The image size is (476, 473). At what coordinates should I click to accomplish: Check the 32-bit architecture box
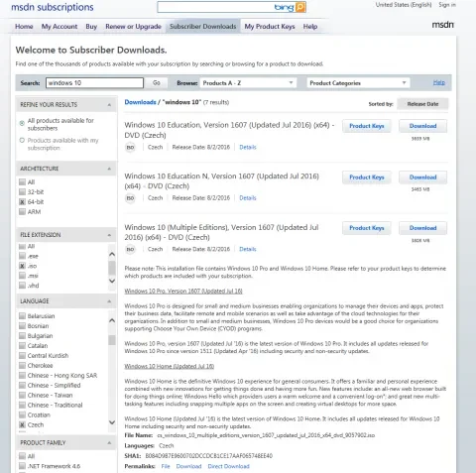22,191
